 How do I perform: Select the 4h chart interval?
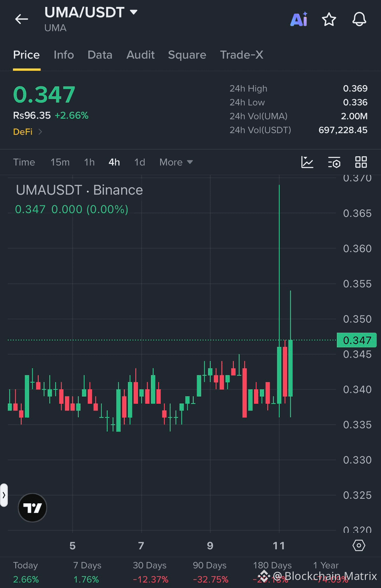point(114,162)
